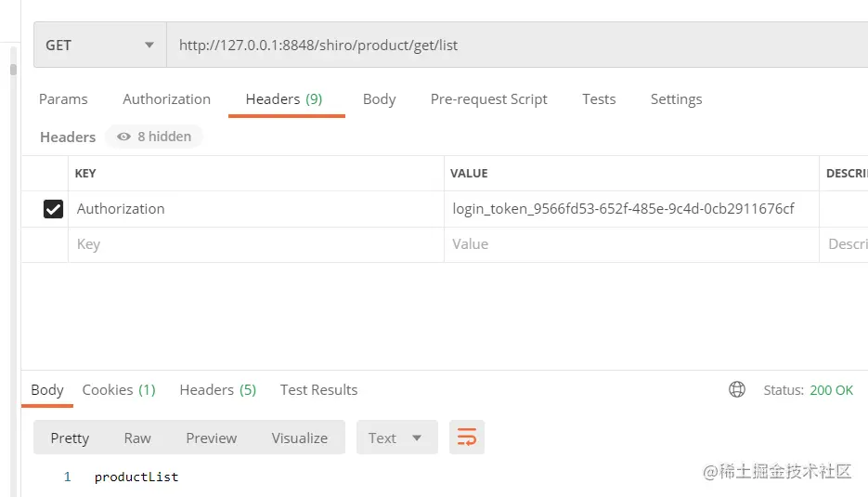Viewport: 868px width, 497px height.
Task: Select the response Body tab
Action: click(x=47, y=390)
